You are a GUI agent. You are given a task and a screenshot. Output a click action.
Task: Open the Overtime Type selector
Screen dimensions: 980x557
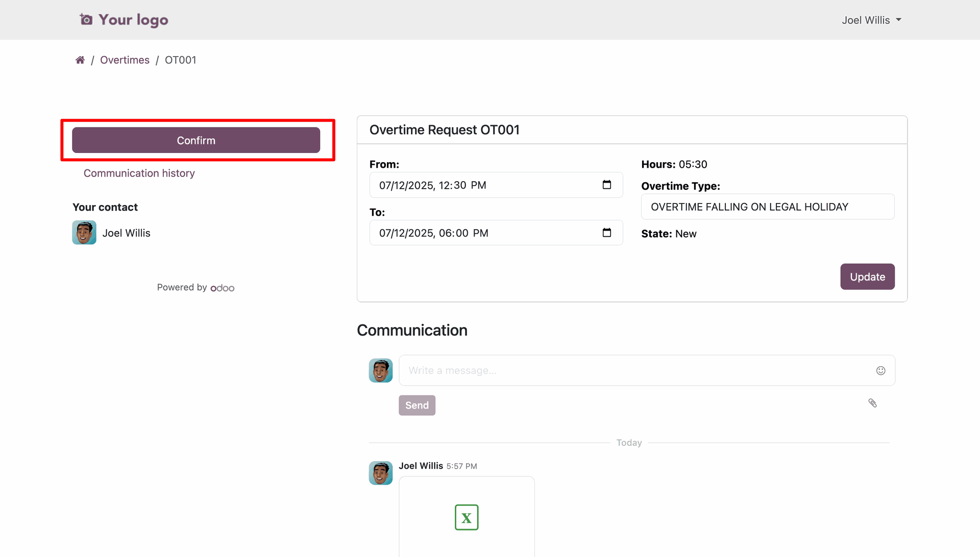point(767,207)
